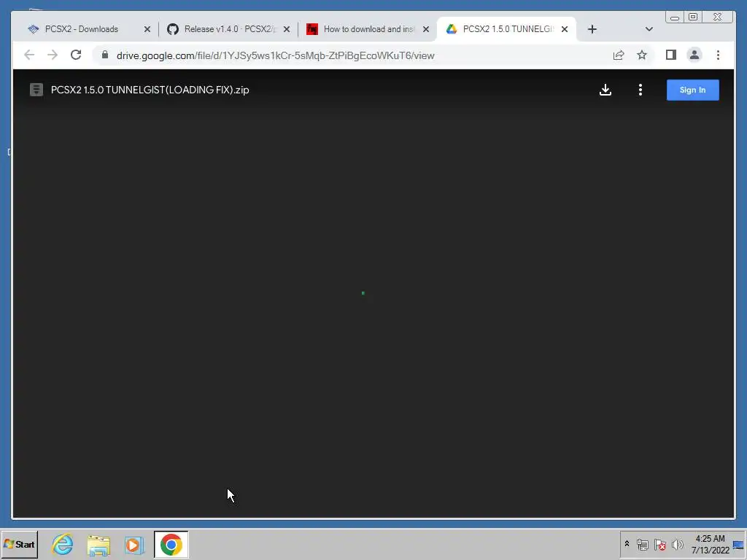Expand the tab search dropdown
The width and height of the screenshot is (747, 560).
(x=649, y=29)
